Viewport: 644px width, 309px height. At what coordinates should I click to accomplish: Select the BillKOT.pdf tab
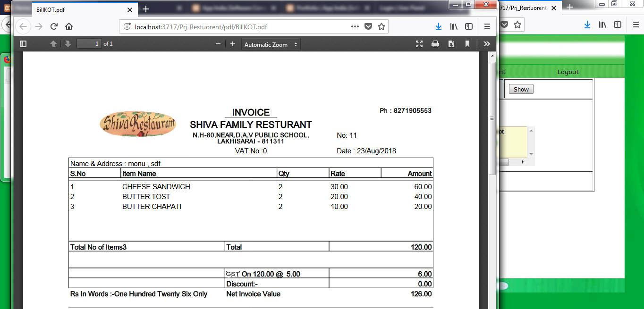(x=85, y=9)
